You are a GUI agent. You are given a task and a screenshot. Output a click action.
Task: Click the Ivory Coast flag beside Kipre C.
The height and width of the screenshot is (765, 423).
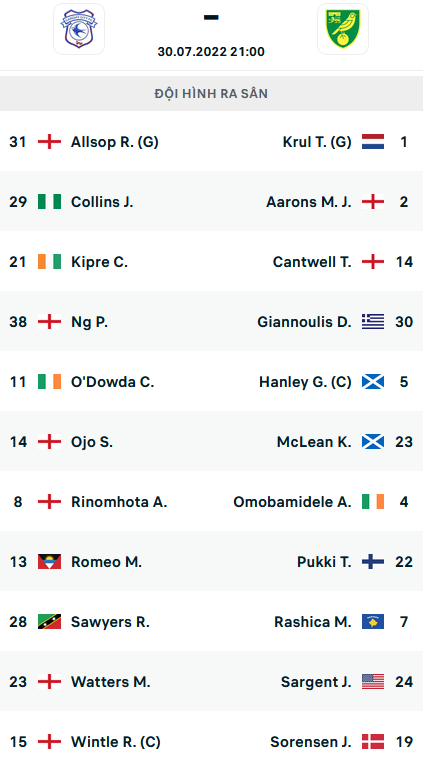click(x=49, y=262)
